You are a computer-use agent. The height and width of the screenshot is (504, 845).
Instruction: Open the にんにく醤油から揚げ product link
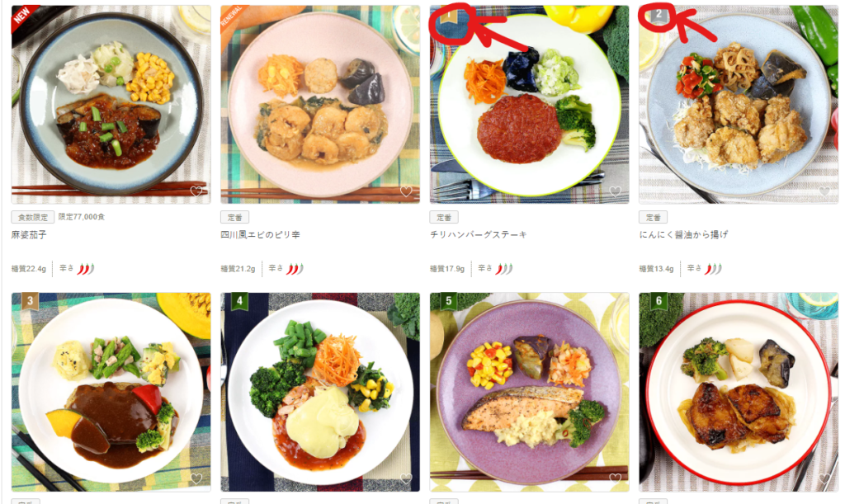pos(683,235)
